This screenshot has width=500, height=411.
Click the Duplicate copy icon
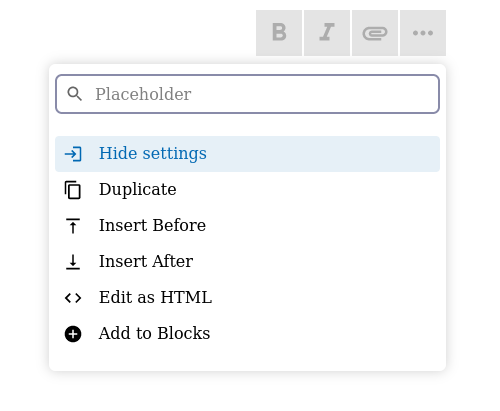pos(73,190)
